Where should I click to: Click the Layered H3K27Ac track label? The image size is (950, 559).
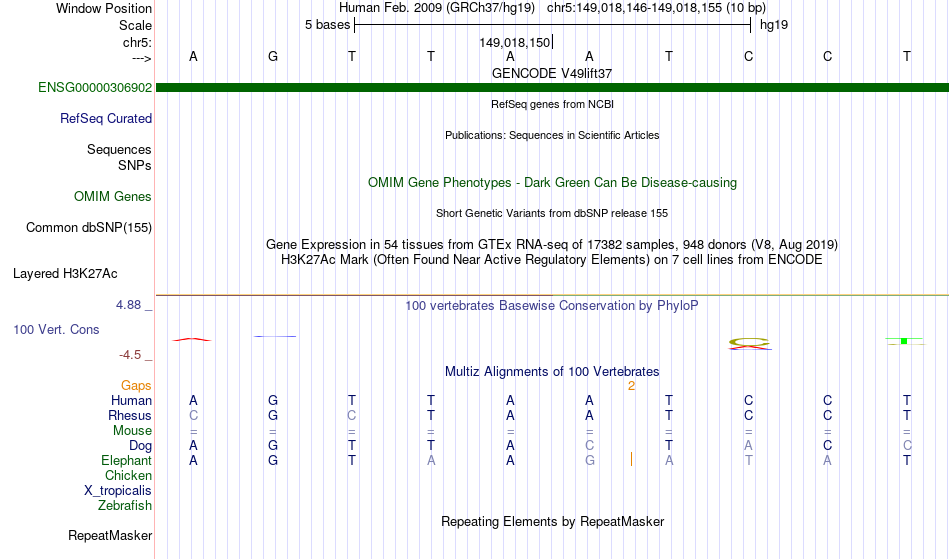[65, 274]
